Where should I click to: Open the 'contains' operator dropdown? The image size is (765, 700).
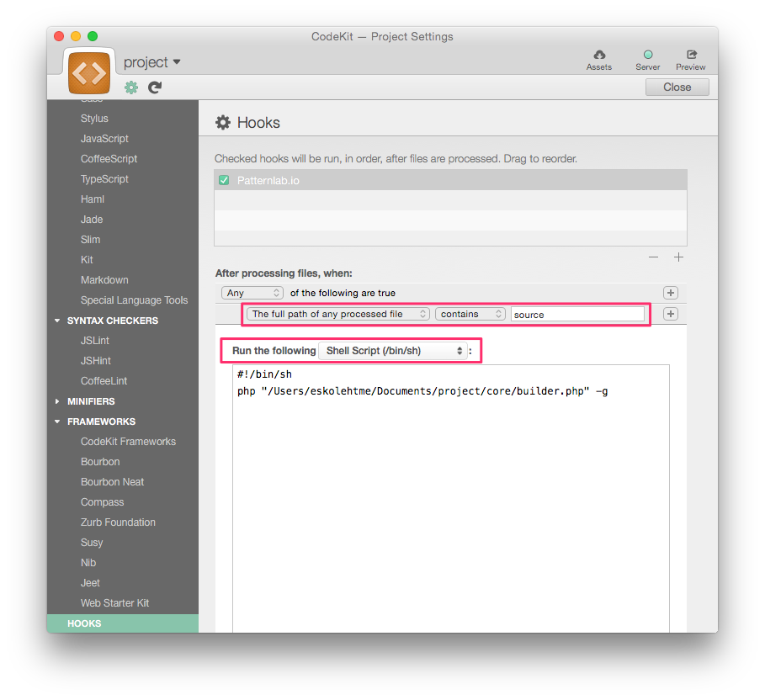[470, 314]
